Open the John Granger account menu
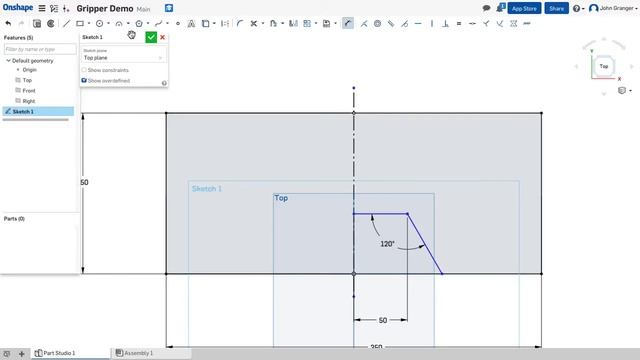Image resolution: width=640 pixels, height=360 pixels. [613, 8]
